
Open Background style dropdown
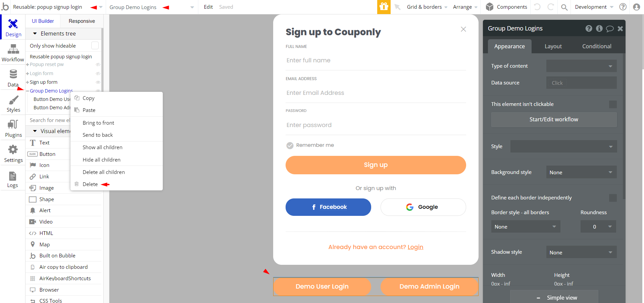(581, 172)
